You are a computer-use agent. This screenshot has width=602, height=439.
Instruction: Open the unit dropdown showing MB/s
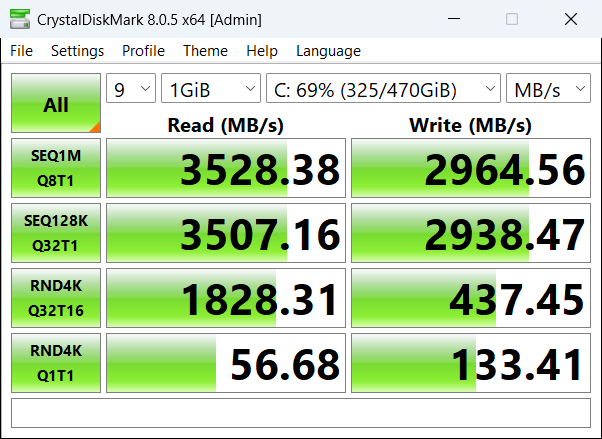click(x=548, y=88)
